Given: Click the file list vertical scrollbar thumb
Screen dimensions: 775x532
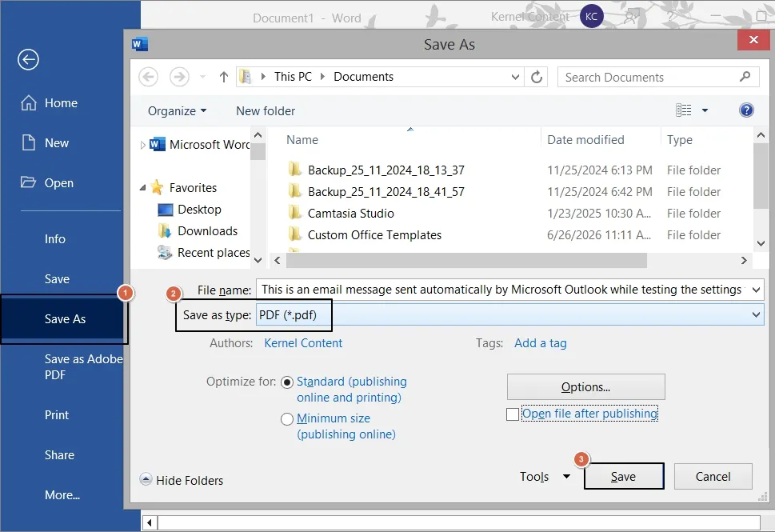Looking at the screenshot, I should 761,175.
